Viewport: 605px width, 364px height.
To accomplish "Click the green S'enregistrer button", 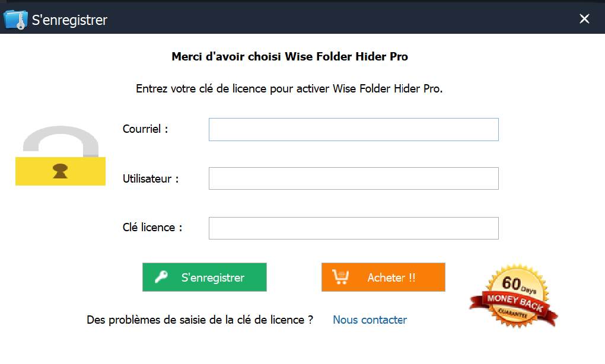I will click(205, 277).
